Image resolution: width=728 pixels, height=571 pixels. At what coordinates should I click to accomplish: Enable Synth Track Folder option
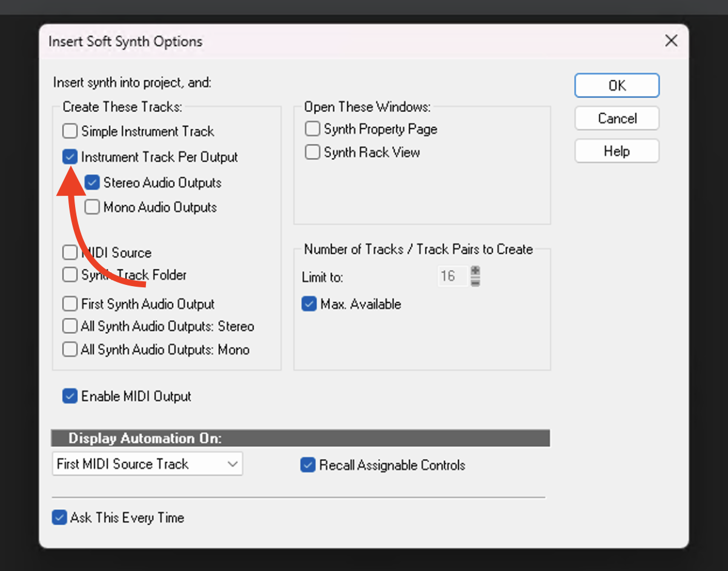tap(70, 275)
